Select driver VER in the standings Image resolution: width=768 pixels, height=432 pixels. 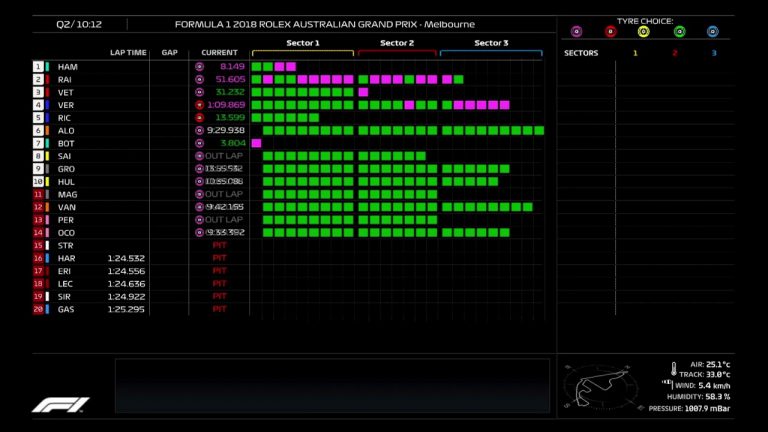66,105
